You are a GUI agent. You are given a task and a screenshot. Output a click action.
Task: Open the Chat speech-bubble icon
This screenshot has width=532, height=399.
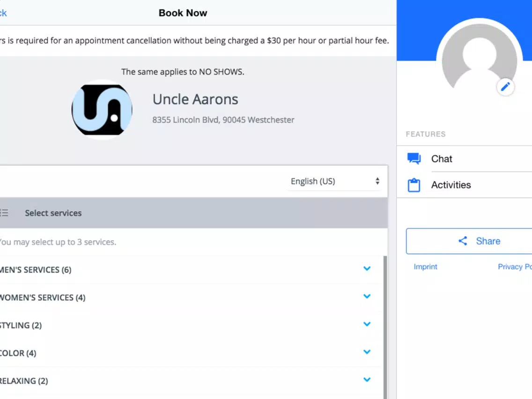(414, 158)
